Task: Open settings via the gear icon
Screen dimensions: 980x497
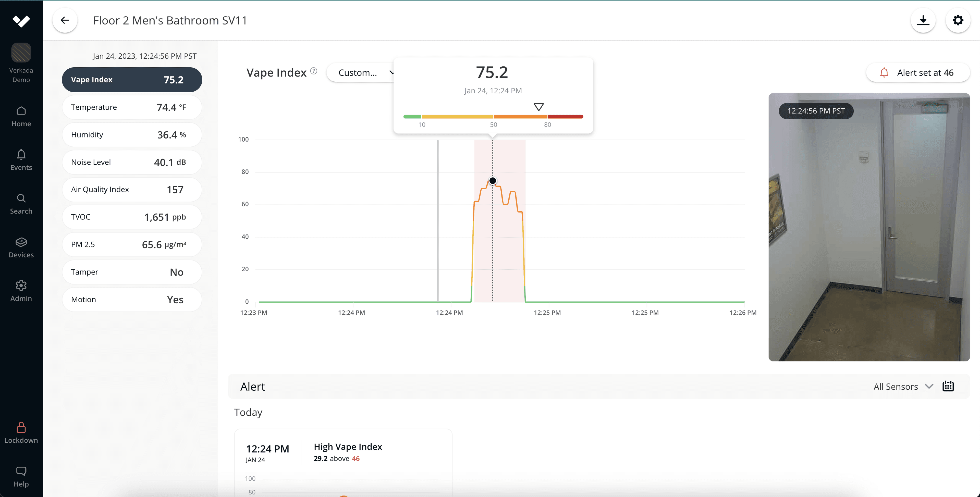Action: pos(958,20)
